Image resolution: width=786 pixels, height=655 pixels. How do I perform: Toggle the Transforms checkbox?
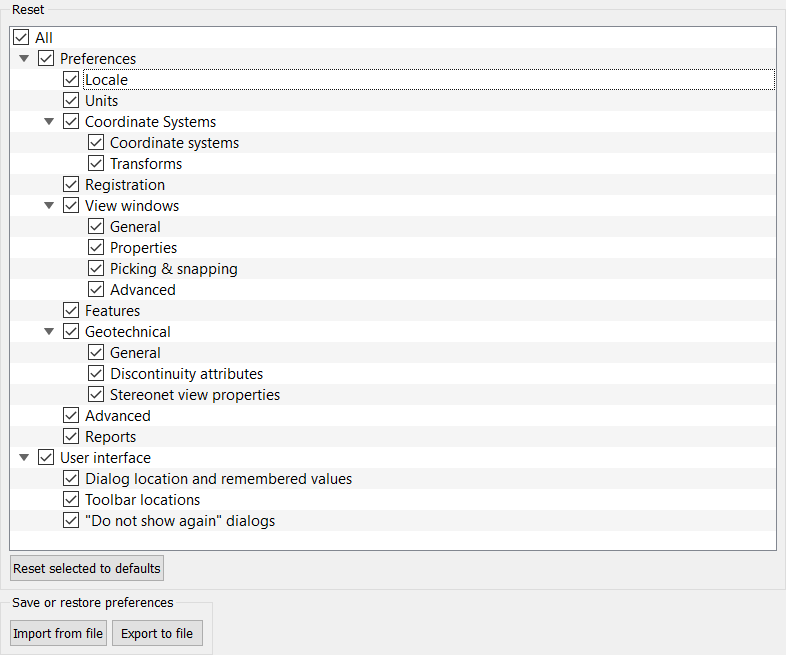pyautogui.click(x=96, y=164)
